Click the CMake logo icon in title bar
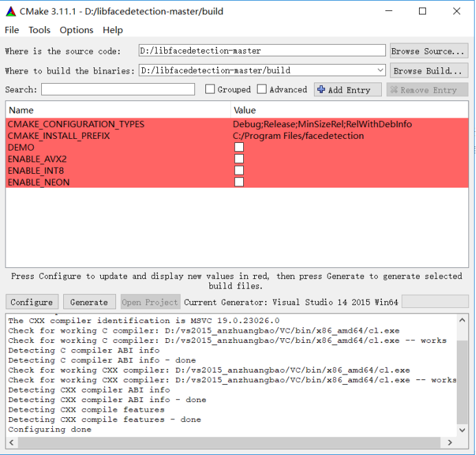476x455 pixels. coord(11,12)
